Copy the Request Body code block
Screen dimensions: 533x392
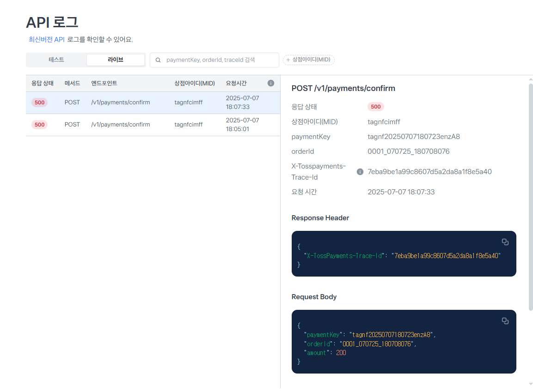tap(505, 321)
